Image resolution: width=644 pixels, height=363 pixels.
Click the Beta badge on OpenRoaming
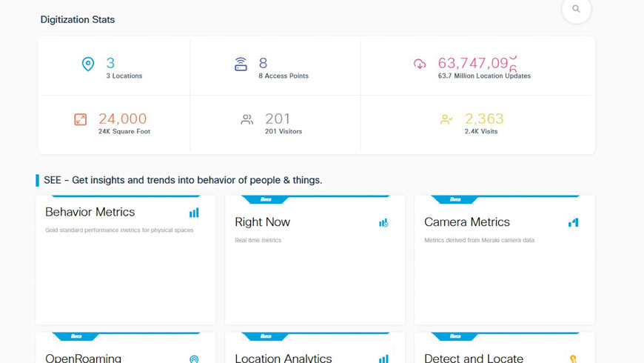tap(76, 336)
